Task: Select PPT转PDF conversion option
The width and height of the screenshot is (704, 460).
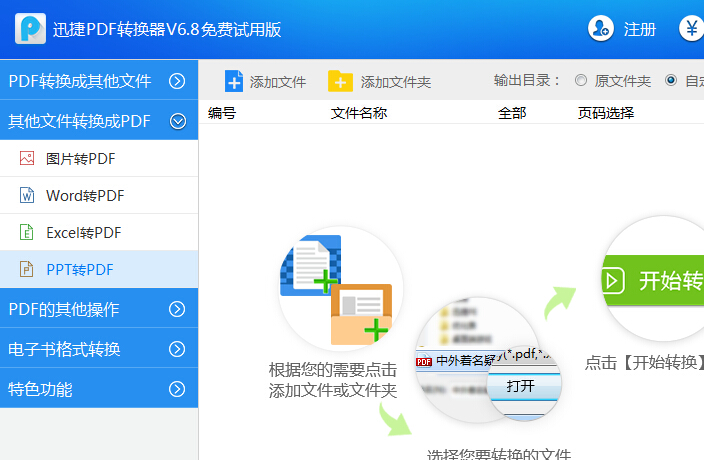Action: point(99,269)
